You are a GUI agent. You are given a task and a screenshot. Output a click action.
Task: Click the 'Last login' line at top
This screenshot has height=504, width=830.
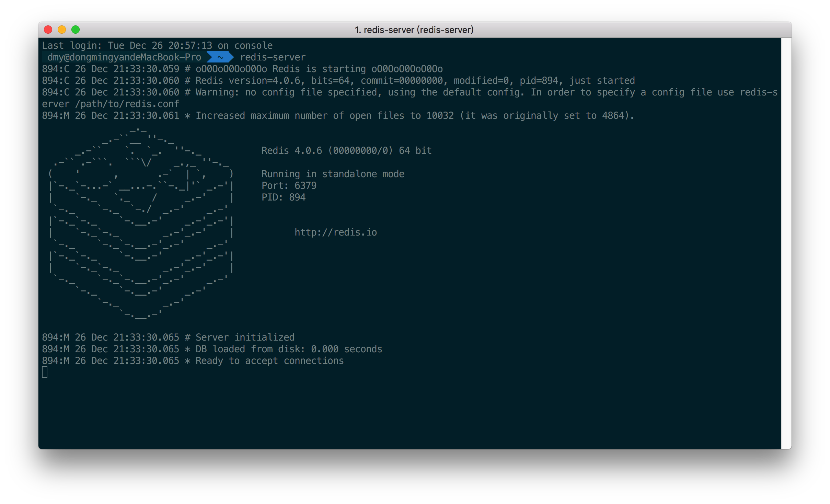click(x=157, y=46)
